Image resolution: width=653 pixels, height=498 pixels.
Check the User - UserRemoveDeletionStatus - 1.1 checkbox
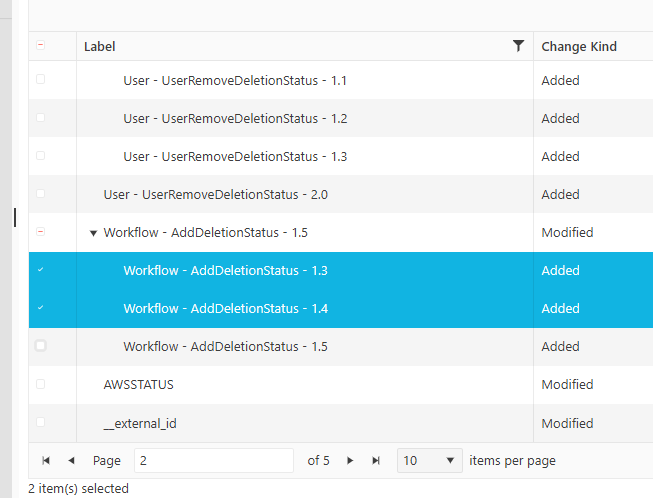click(41, 80)
